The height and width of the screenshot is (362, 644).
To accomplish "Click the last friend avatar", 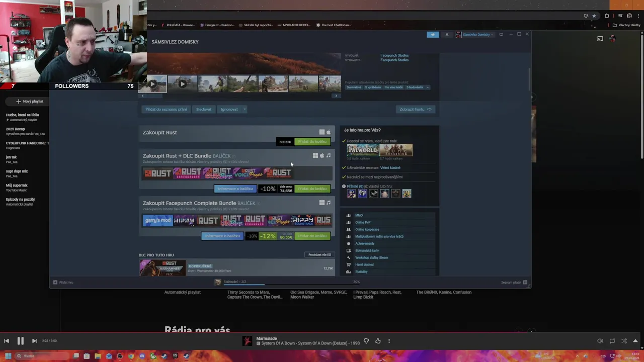I will 407,194.
